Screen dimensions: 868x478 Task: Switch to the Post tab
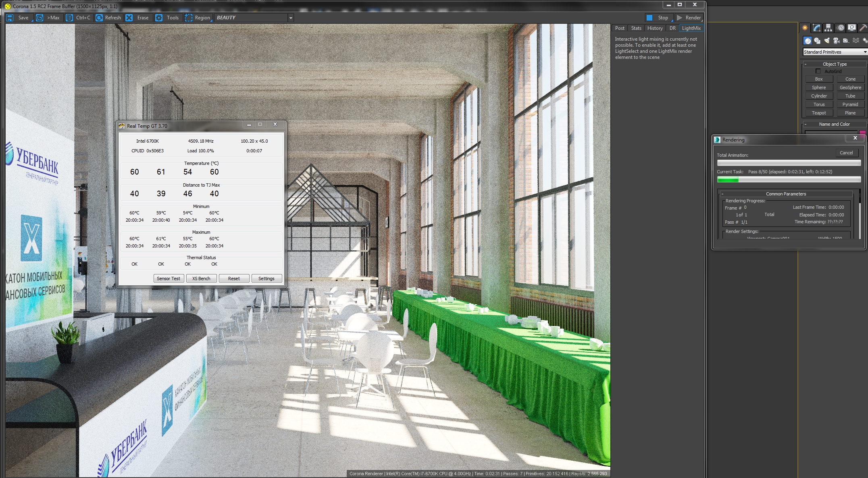[x=620, y=28]
